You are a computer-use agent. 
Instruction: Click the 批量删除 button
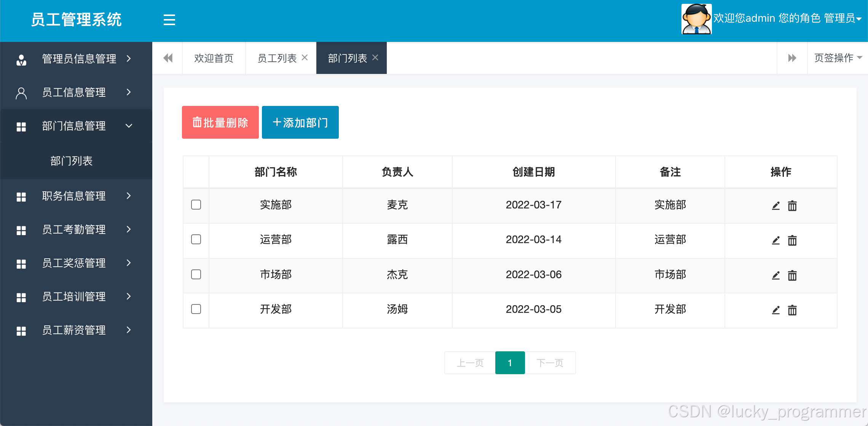tap(220, 122)
